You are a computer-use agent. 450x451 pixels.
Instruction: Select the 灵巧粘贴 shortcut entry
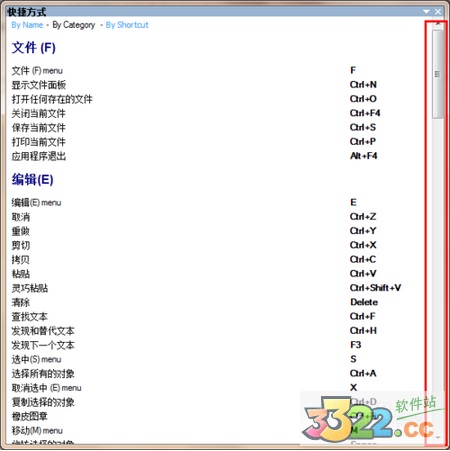point(30,288)
